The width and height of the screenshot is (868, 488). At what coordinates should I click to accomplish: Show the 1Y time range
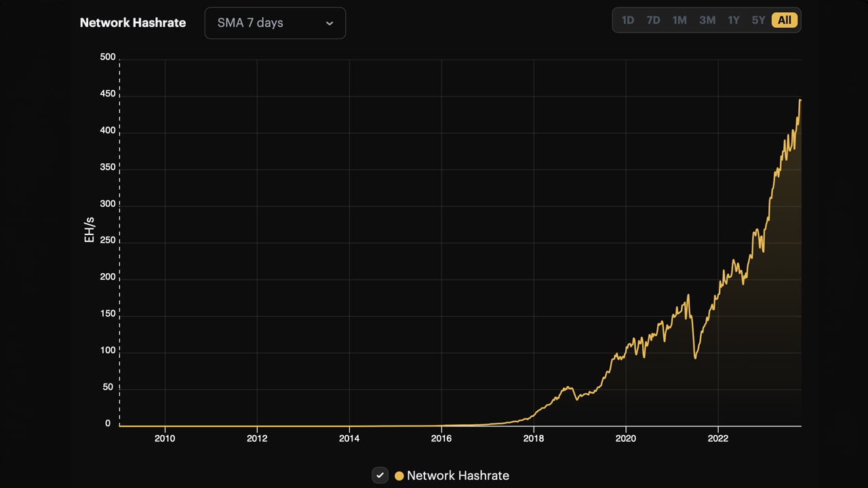click(x=734, y=20)
